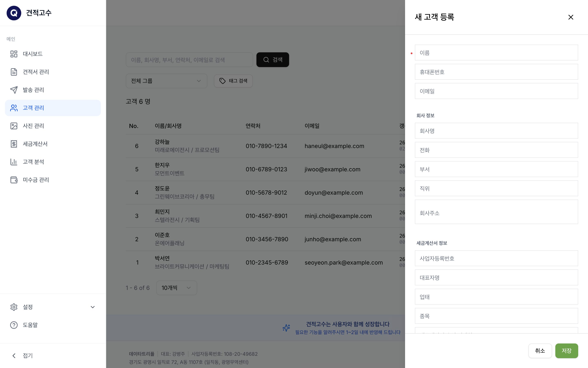Click the 견적고수 logo icon
The width and height of the screenshot is (588, 368).
pyautogui.click(x=14, y=13)
